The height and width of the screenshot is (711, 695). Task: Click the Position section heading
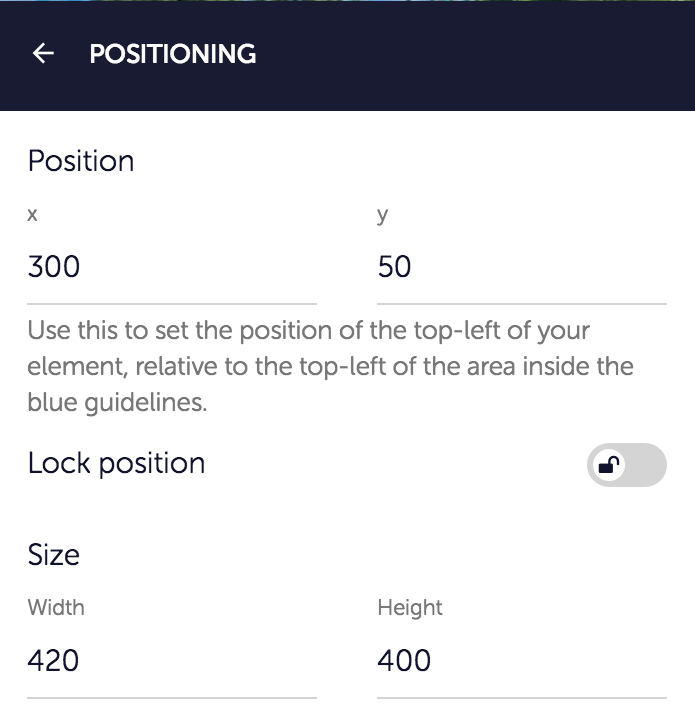(81, 162)
